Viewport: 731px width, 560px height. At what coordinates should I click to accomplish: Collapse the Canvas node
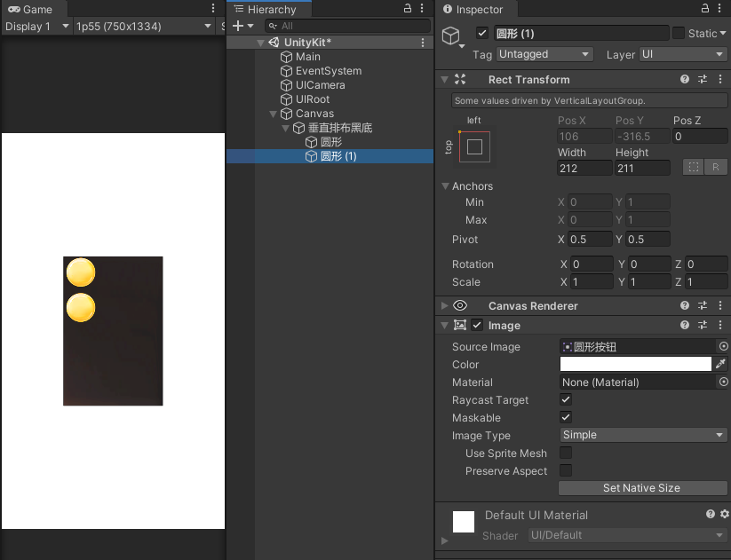274,114
